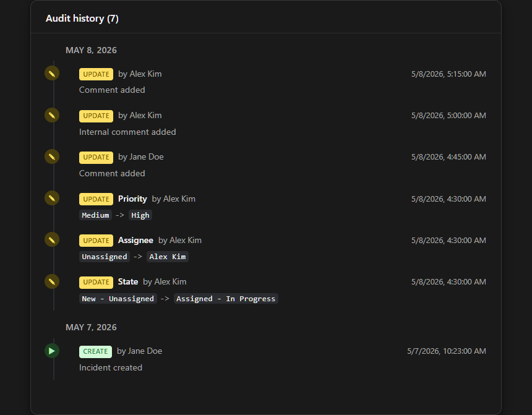Click pencil icon for the State update

click(x=52, y=281)
